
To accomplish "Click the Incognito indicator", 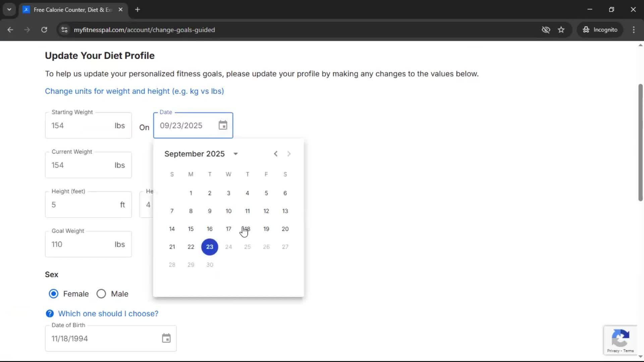I will tap(600, 29).
